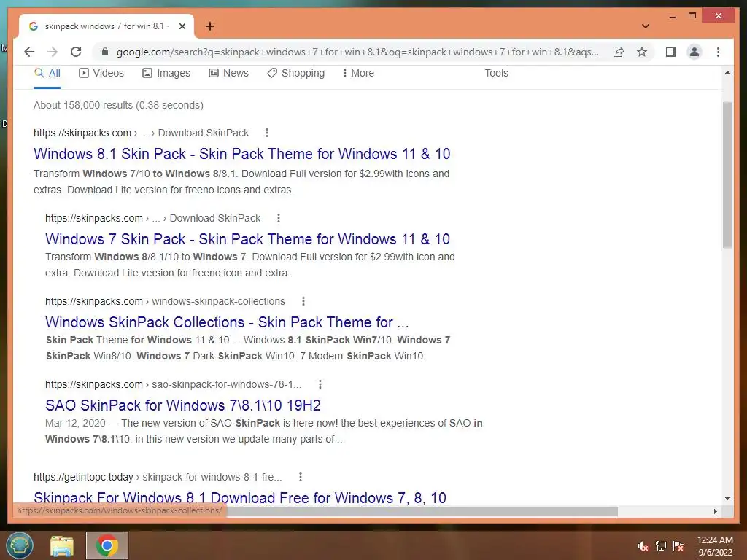Image resolution: width=747 pixels, height=560 pixels.
Task: Switch to News results
Action: pos(228,74)
